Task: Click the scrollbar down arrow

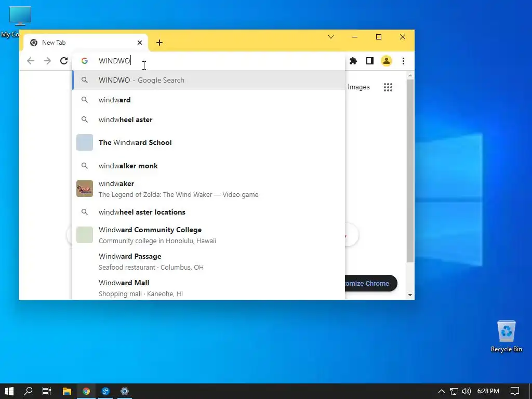Action: 410,295
